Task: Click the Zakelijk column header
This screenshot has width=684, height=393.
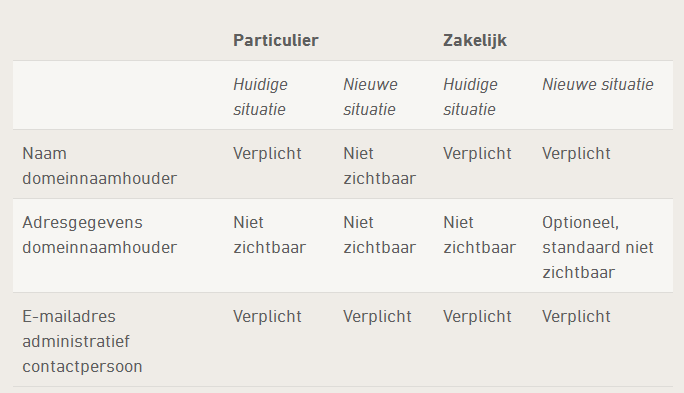Action: coord(475,41)
